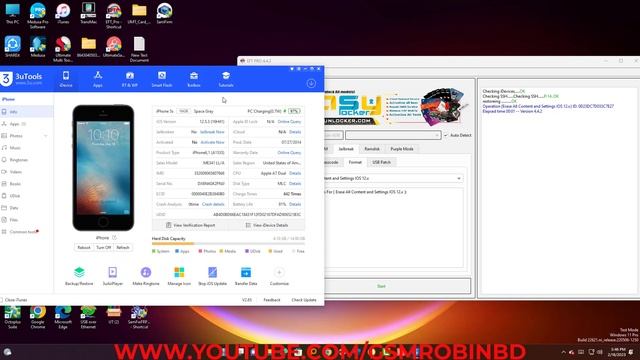This screenshot has width=640, height=360.
Task: Select Music in the 3uTools sidebar
Action: point(27,148)
